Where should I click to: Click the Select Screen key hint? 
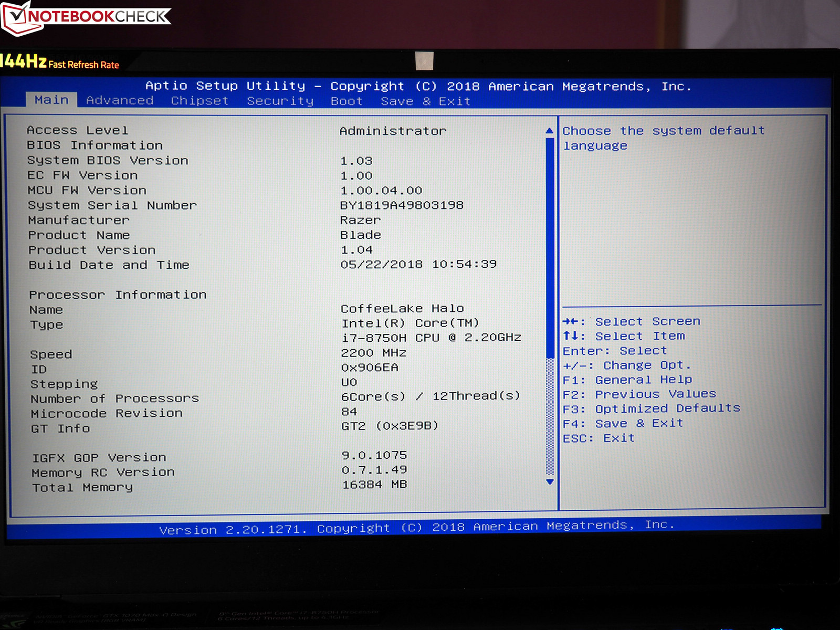tap(632, 321)
